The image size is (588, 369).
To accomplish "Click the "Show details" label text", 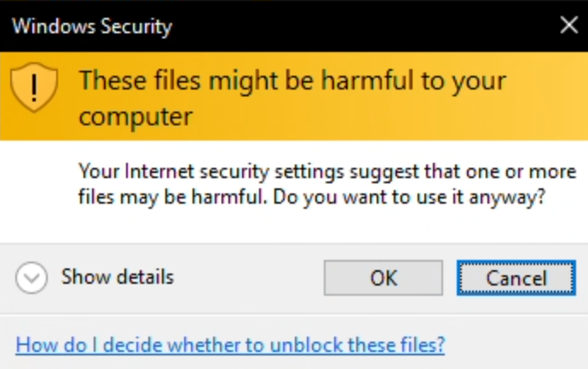I will pos(118,277).
